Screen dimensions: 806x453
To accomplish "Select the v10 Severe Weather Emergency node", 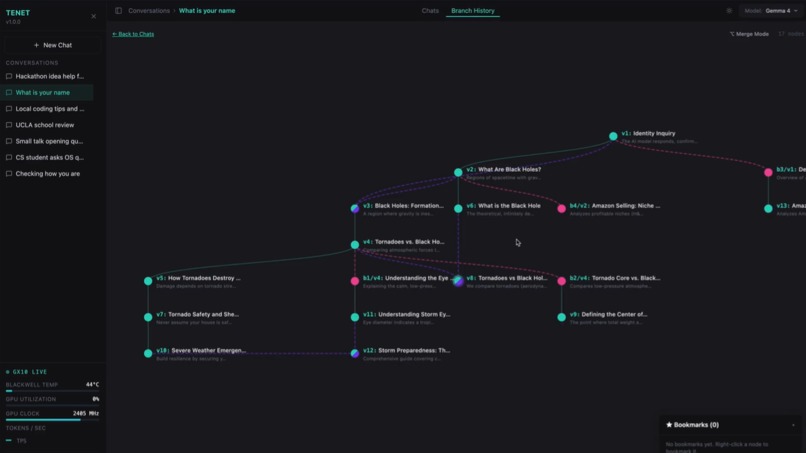I will coord(148,353).
